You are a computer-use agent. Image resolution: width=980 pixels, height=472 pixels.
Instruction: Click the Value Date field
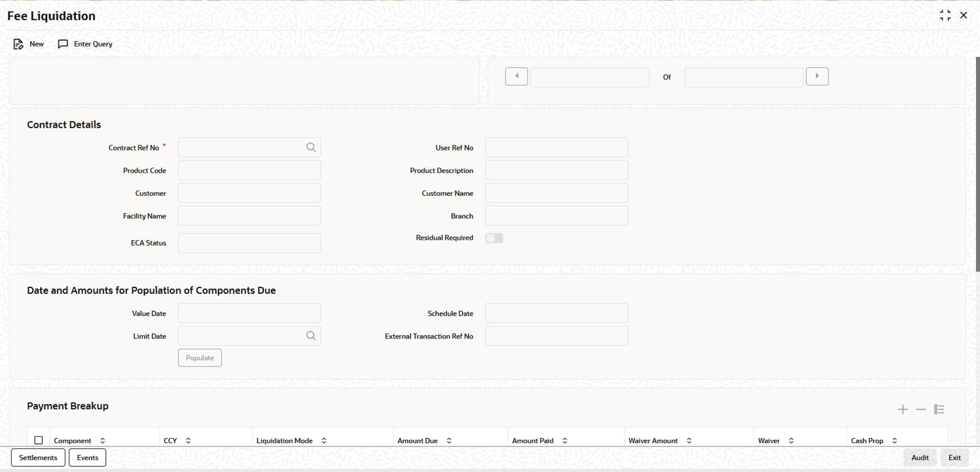[250, 313]
